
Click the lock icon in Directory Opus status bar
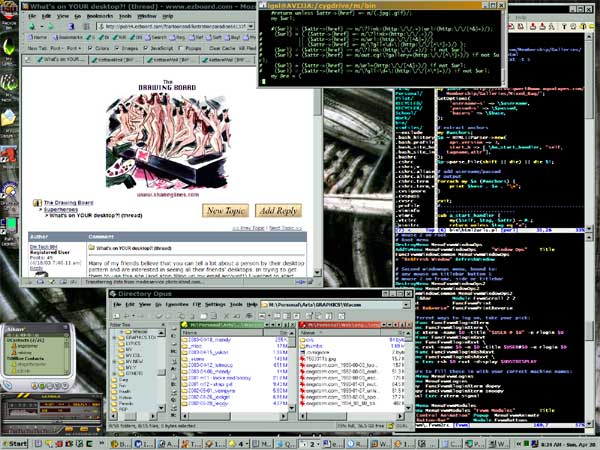(x=390, y=426)
